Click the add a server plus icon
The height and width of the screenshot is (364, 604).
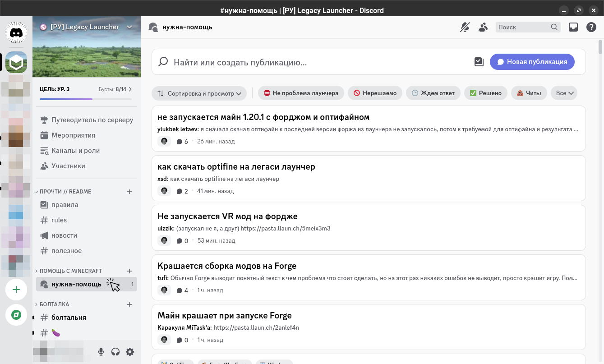pyautogui.click(x=16, y=290)
